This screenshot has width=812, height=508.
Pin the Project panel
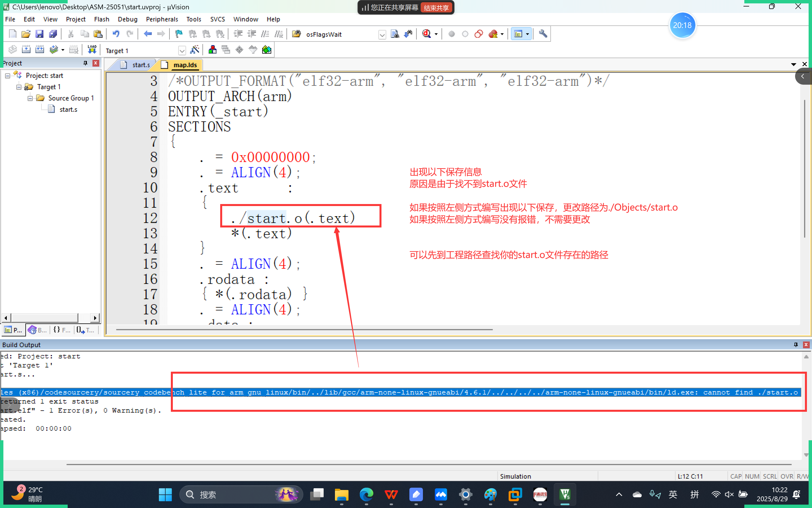click(x=85, y=63)
